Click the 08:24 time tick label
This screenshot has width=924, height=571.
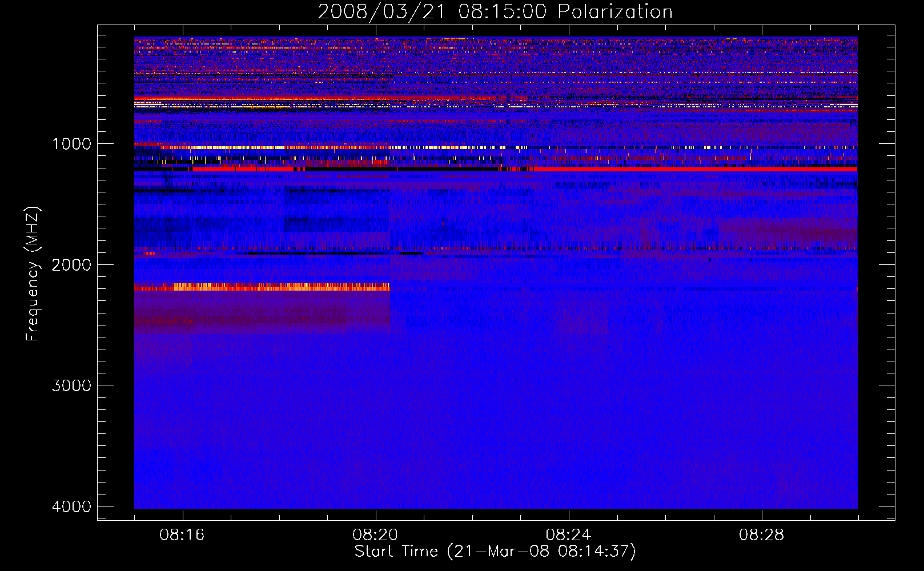568,535
